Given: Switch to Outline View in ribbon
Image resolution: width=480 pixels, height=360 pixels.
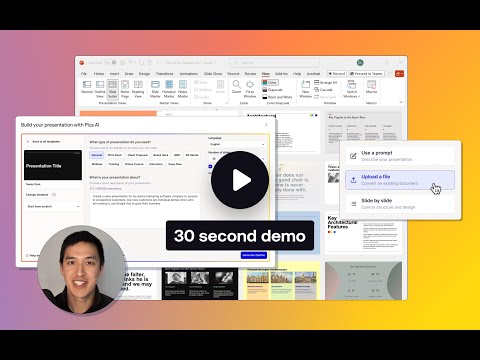Looking at the screenshot, I should pyautogui.click(x=100, y=89).
